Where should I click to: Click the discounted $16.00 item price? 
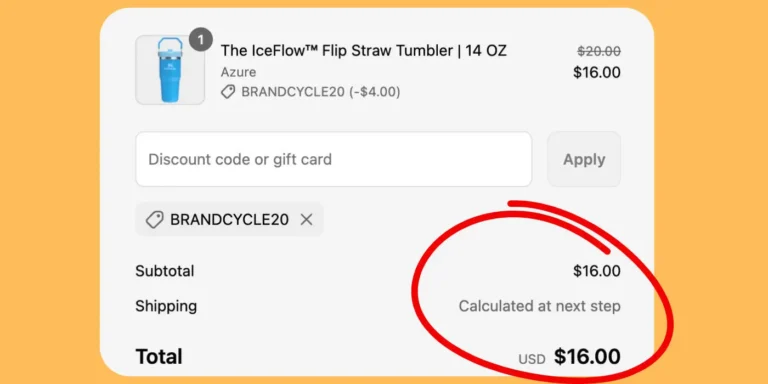click(x=597, y=72)
